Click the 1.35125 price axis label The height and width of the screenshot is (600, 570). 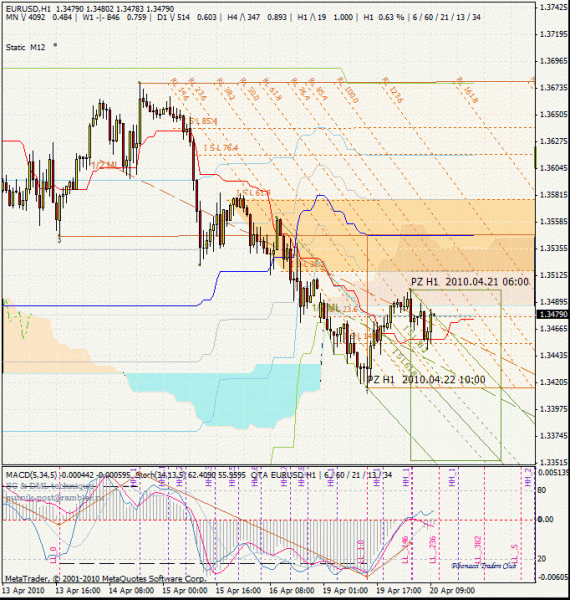pyautogui.click(x=553, y=275)
